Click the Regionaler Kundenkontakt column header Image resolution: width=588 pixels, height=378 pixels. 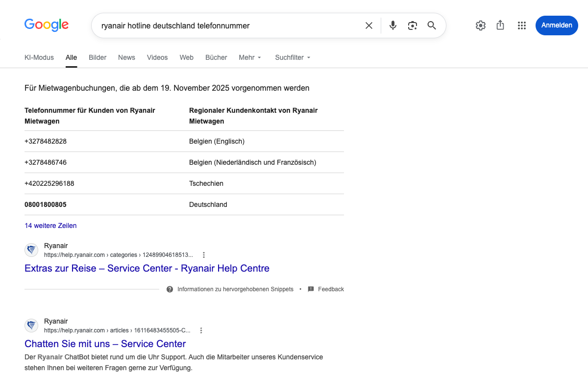[253, 116]
